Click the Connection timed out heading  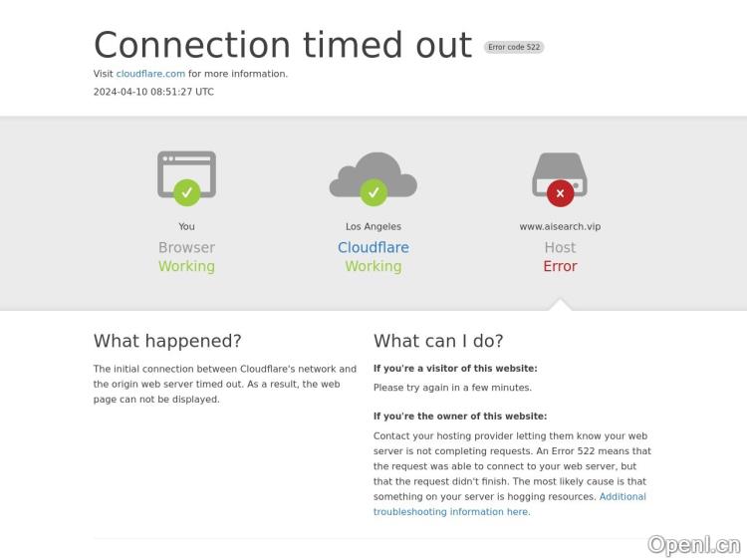pyautogui.click(x=283, y=46)
